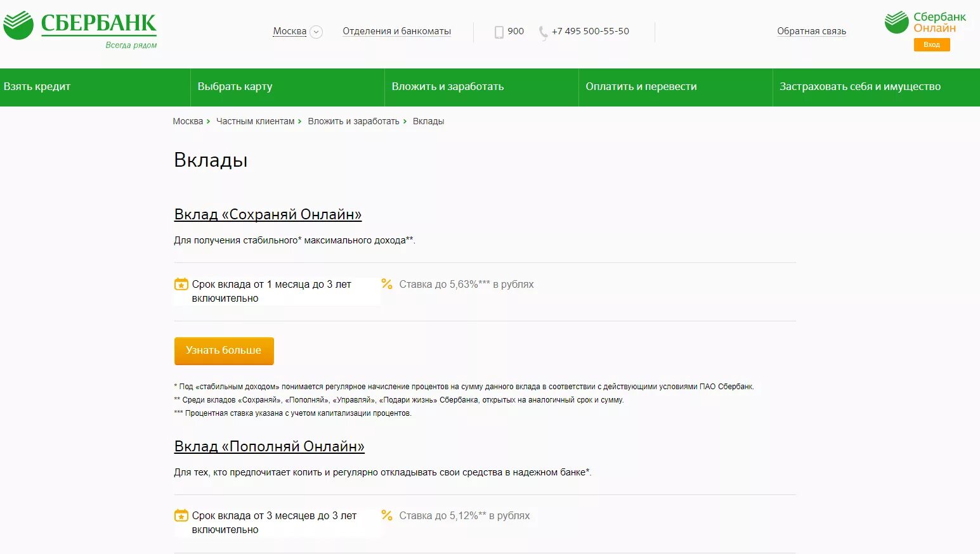Click Вложить и заработать breadcrumb
This screenshot has width=980, height=554.
[353, 121]
